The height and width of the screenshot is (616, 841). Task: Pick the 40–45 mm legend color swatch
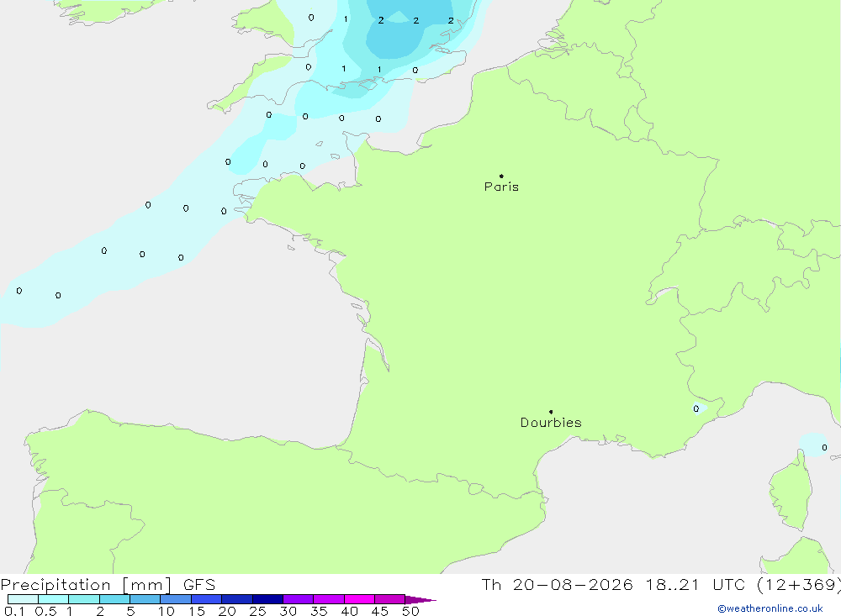tap(359, 599)
